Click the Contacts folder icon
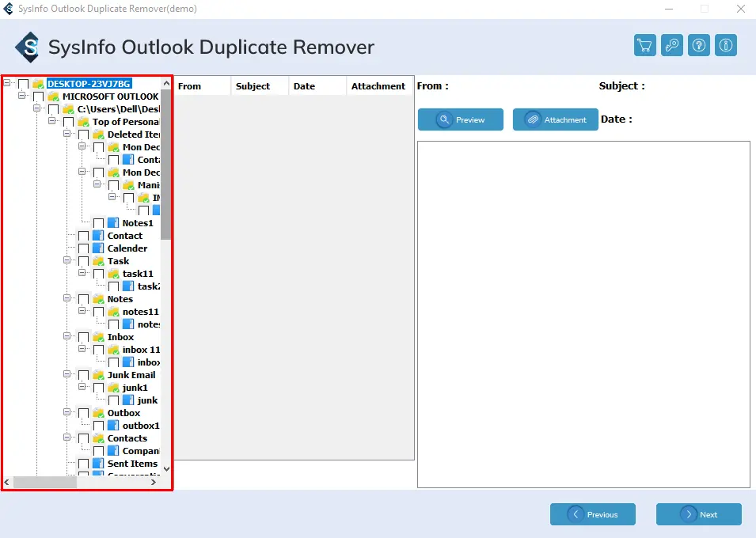Image resolution: width=756 pixels, height=538 pixels. (98, 438)
